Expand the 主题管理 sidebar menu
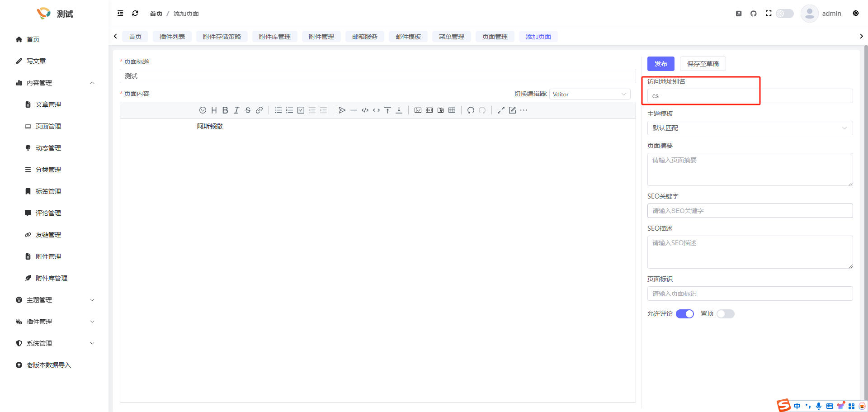 (x=54, y=300)
